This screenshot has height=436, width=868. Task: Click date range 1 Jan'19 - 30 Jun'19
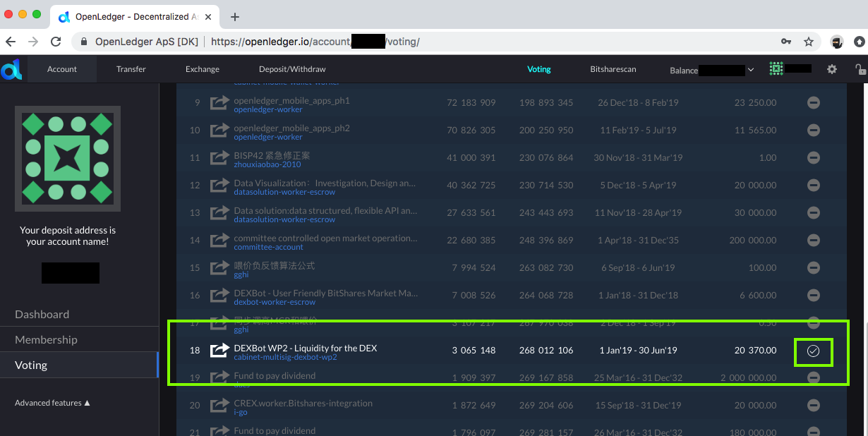[638, 351]
